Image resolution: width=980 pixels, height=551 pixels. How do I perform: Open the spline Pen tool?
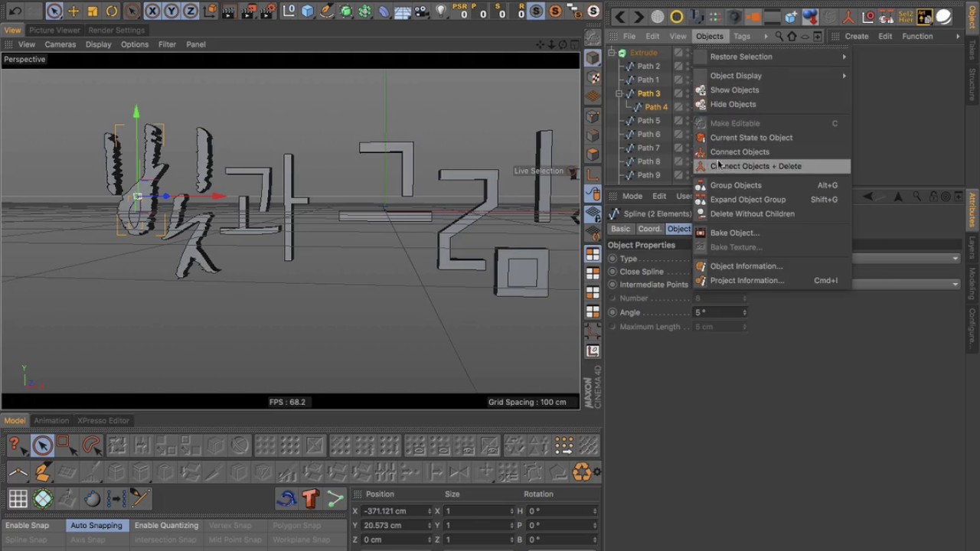327,11
